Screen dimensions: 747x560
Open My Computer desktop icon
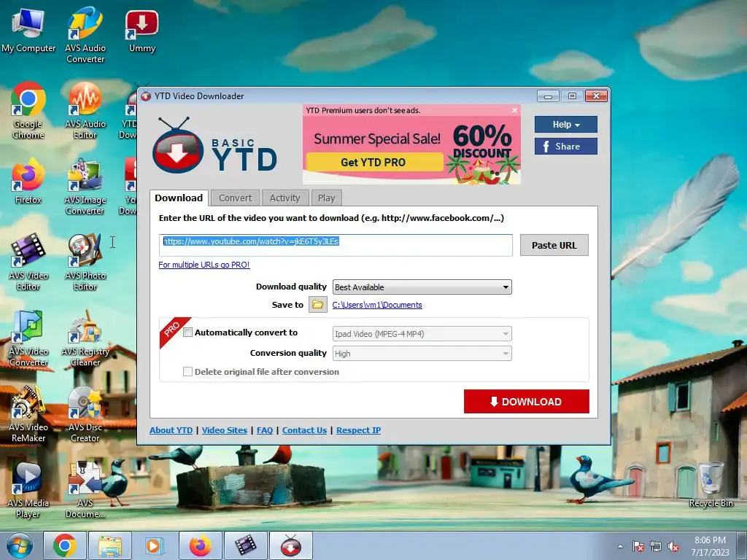pos(28,31)
